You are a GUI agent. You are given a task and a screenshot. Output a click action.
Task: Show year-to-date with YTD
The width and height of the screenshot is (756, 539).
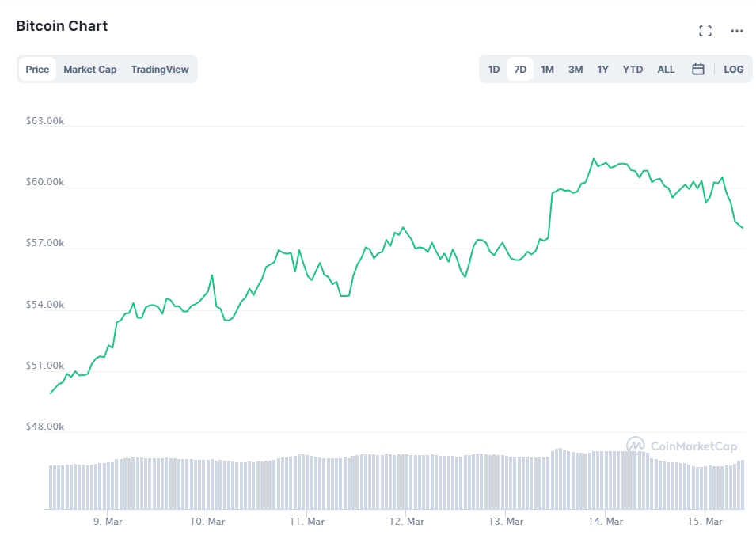click(x=633, y=69)
